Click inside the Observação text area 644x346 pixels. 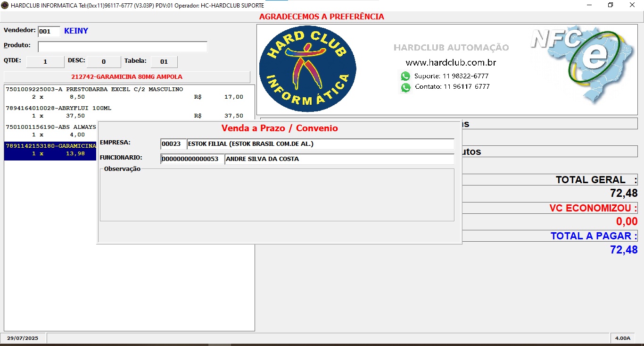pyautogui.click(x=277, y=196)
